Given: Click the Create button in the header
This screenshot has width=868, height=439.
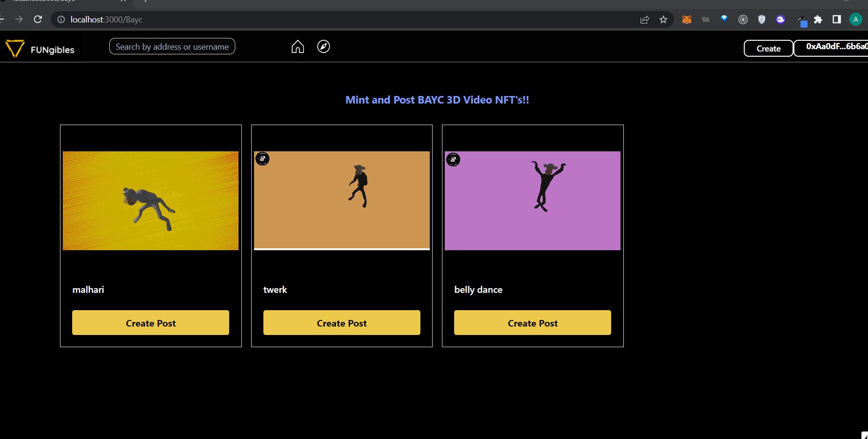Looking at the screenshot, I should 768,48.
